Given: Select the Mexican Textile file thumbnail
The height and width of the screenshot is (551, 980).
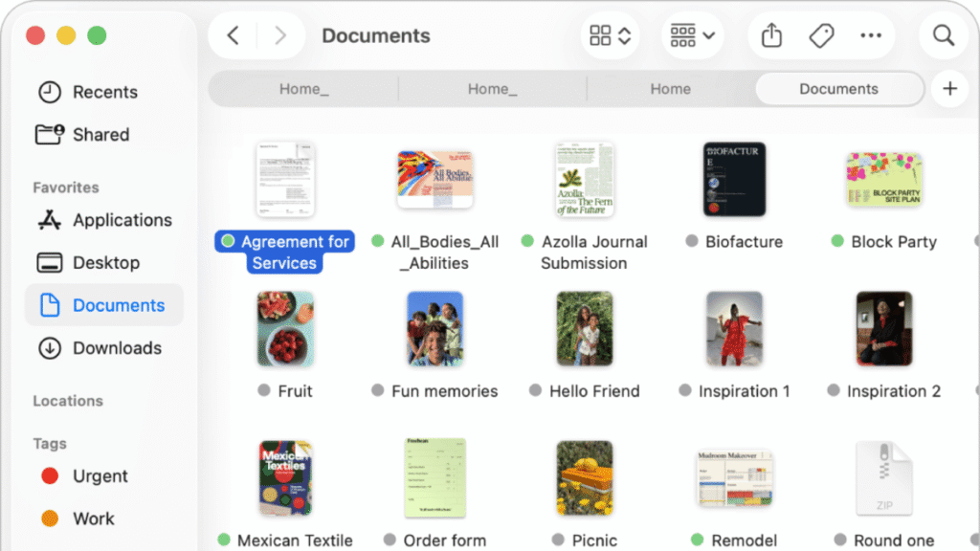Looking at the screenshot, I should click(285, 478).
